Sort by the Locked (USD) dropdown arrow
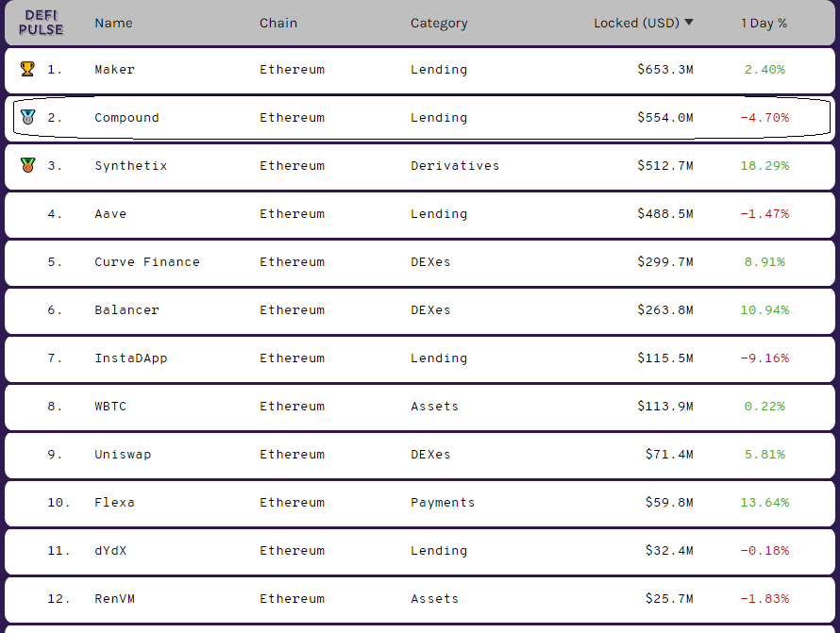Image resolution: width=840 pixels, height=633 pixels. [689, 23]
